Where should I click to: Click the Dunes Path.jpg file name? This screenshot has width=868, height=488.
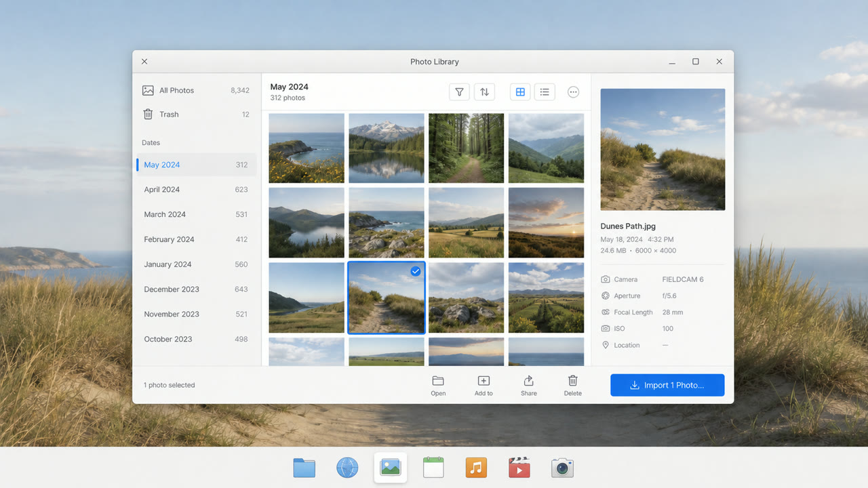coord(628,226)
